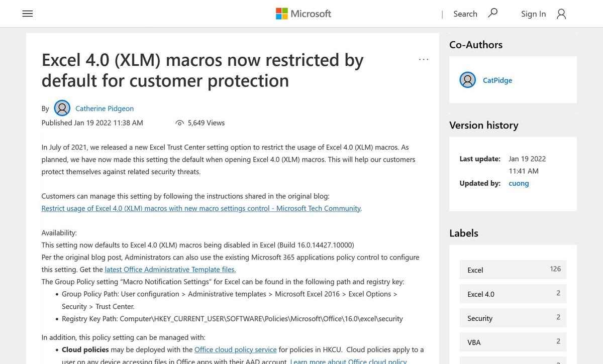
Task: Open the CatPidge co-author link
Action: [x=497, y=80]
